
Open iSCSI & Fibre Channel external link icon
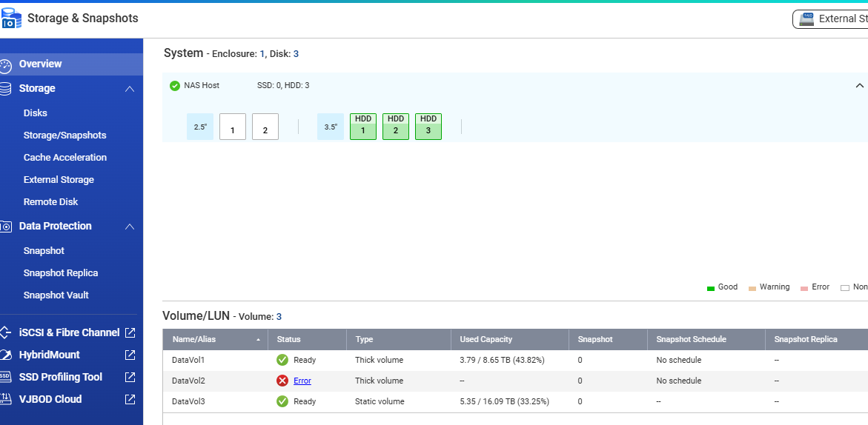(x=130, y=332)
